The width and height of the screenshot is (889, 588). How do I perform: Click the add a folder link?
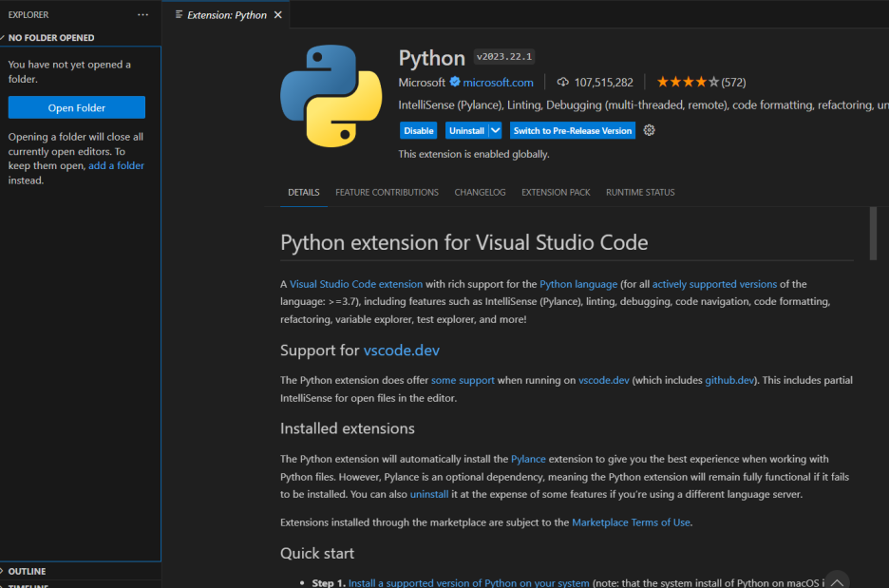click(116, 165)
